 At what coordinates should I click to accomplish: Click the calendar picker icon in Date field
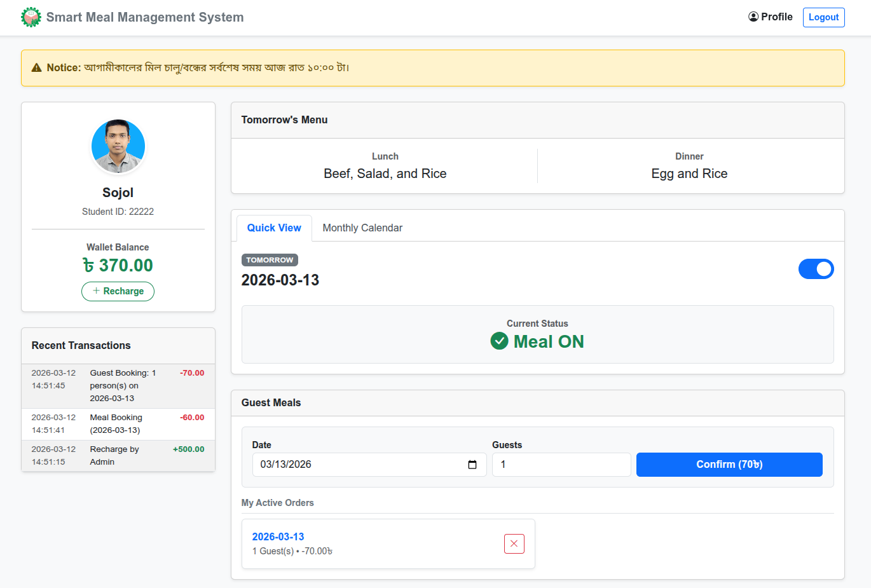pos(472,465)
